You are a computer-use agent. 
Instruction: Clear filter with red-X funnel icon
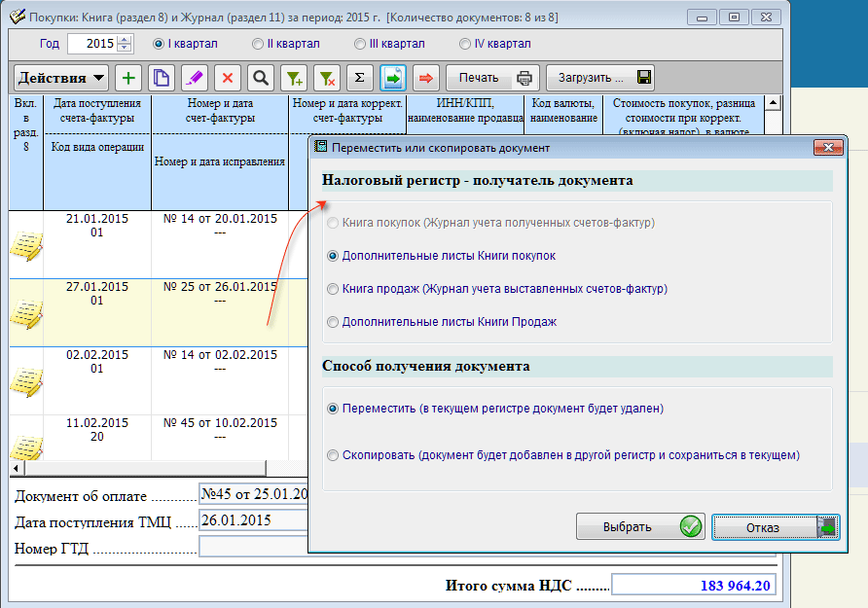pos(327,78)
